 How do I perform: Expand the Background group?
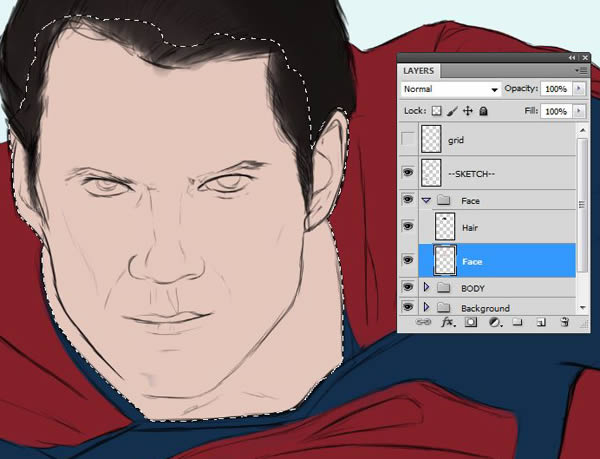pyautogui.click(x=427, y=307)
